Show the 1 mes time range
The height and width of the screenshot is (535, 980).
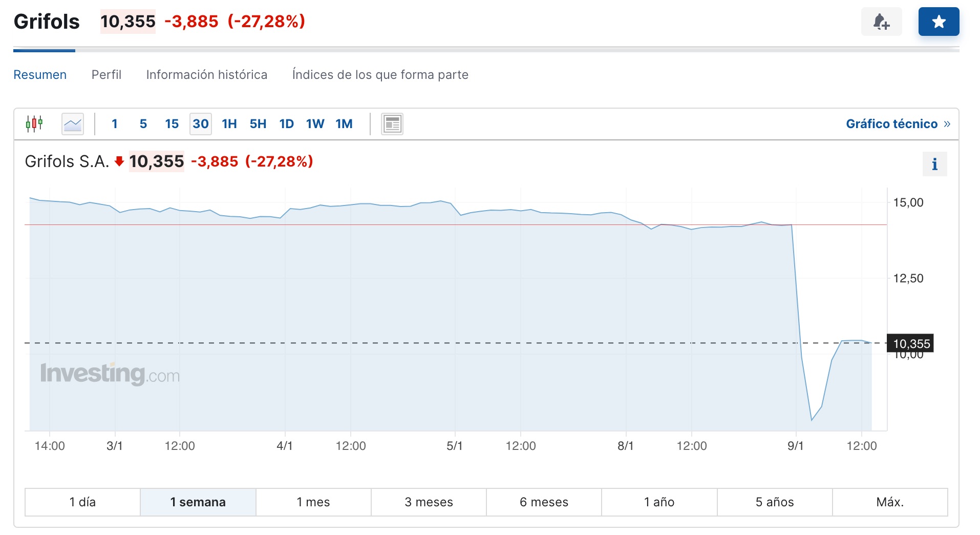313,502
